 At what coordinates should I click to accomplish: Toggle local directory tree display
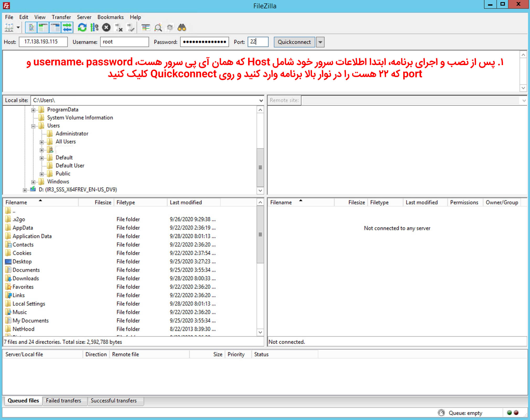[43, 27]
